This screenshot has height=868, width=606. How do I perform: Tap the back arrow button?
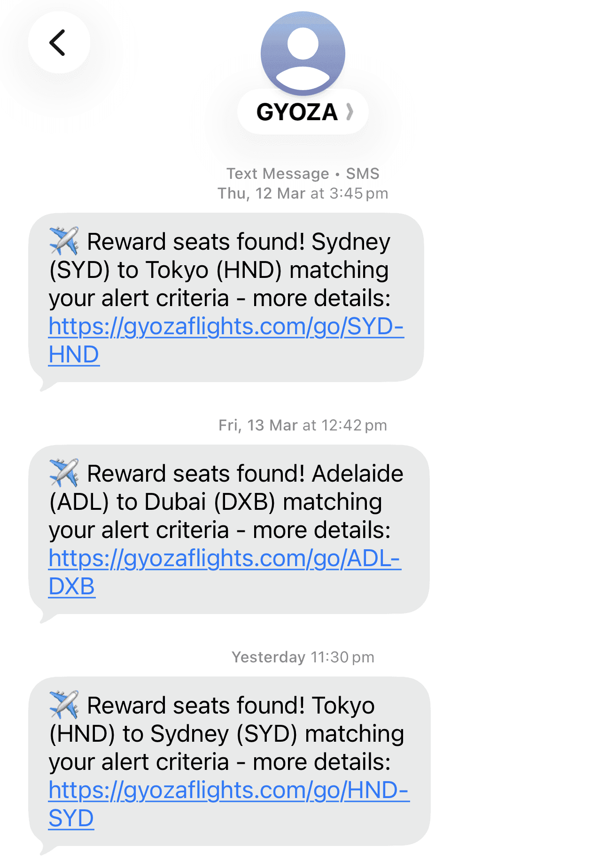coord(58,43)
